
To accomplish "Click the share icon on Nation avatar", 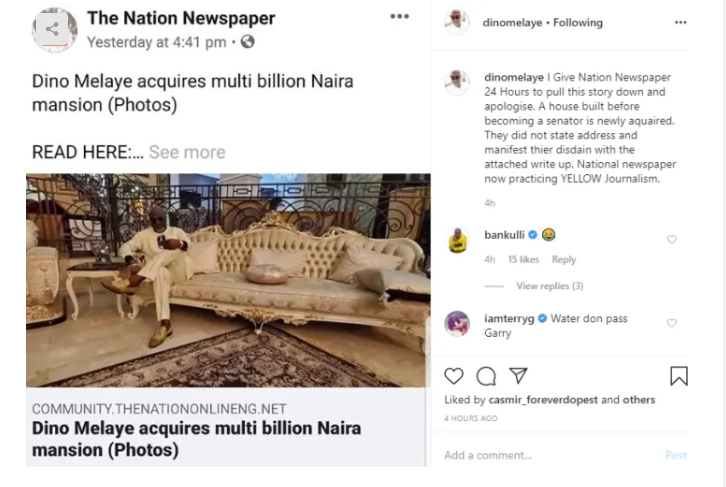I will pyautogui.click(x=52, y=30).
